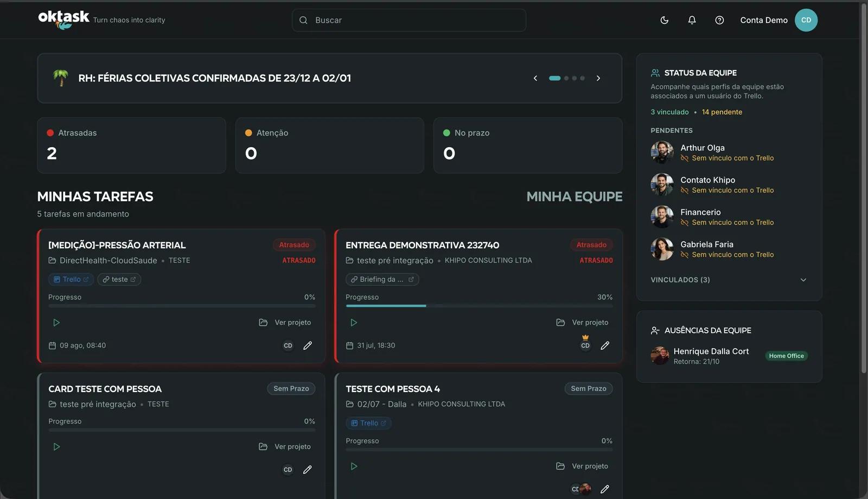Click the palm tree banner icon
This screenshot has width=868, height=499.
pyautogui.click(x=60, y=78)
